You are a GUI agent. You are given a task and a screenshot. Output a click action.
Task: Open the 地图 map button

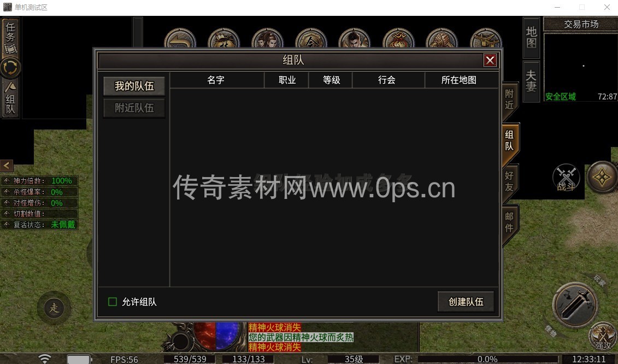click(x=531, y=37)
